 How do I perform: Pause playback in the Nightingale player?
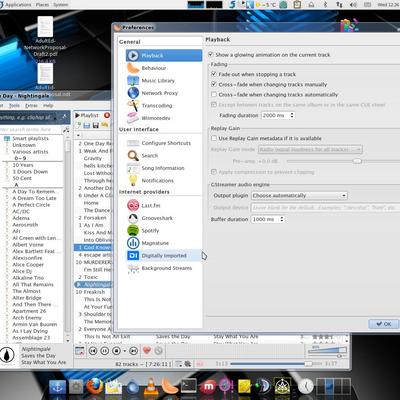click(x=105, y=351)
